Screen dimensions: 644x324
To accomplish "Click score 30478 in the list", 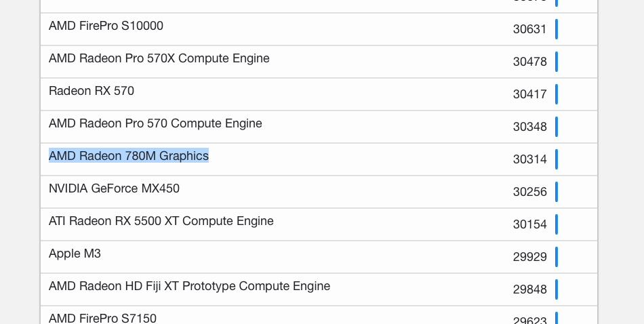I will (530, 62).
